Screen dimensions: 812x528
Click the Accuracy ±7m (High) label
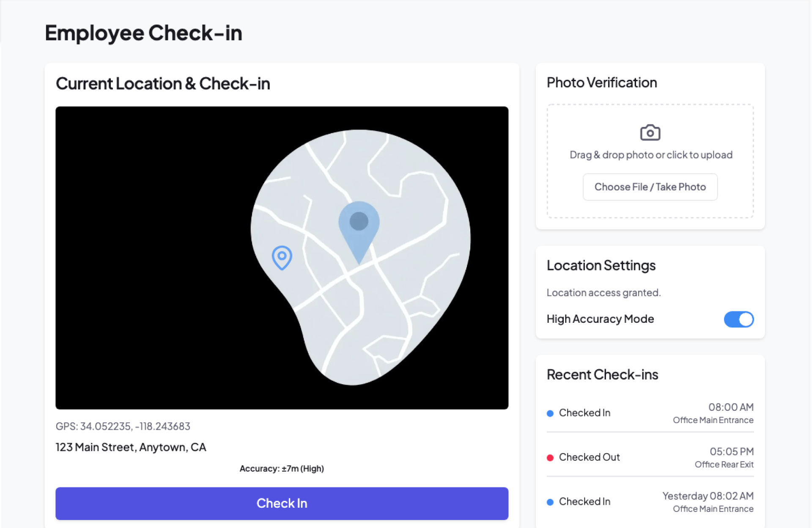282,469
